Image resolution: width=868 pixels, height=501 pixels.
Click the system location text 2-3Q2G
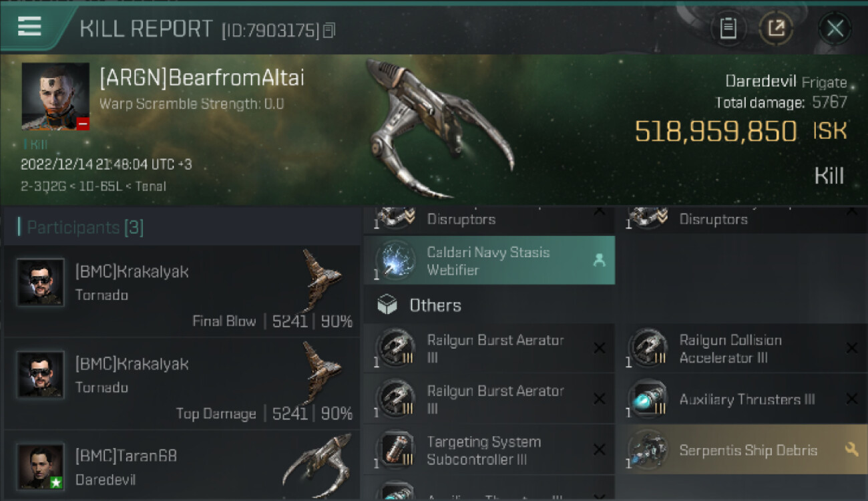[x=43, y=186]
